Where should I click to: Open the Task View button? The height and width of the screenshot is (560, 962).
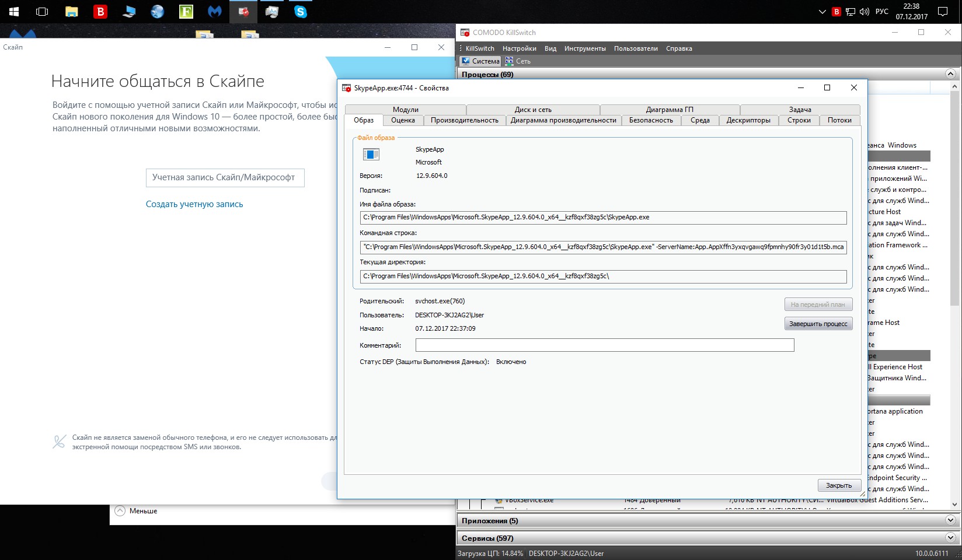pos(42,12)
